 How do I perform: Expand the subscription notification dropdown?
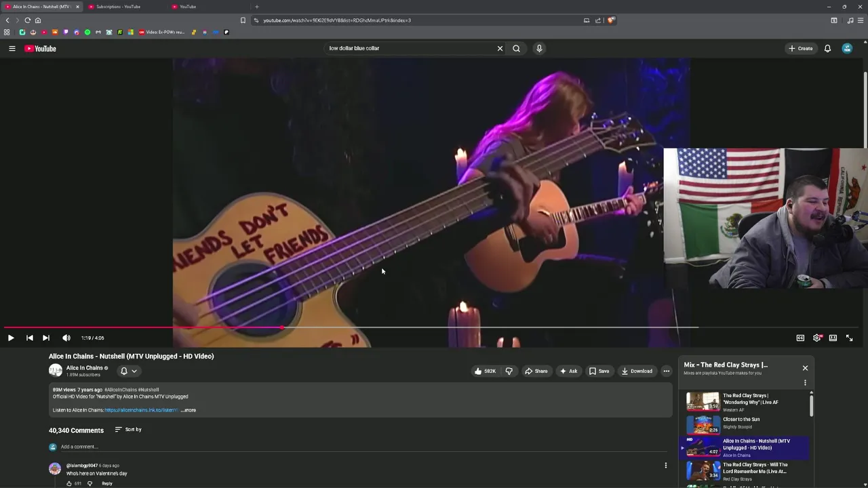click(128, 371)
